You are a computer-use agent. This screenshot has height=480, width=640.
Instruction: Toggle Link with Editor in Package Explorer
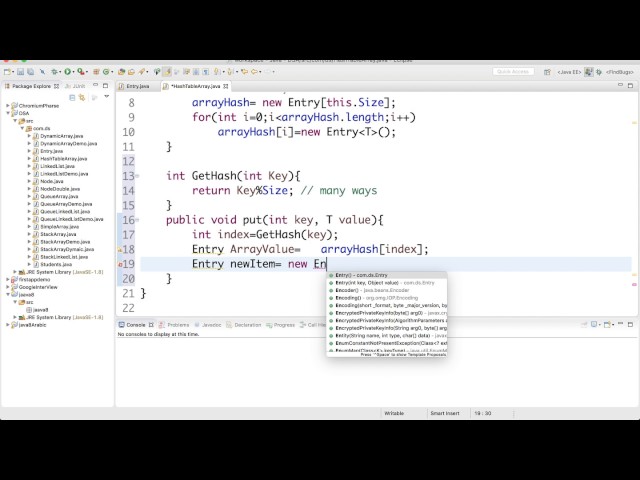(82, 97)
